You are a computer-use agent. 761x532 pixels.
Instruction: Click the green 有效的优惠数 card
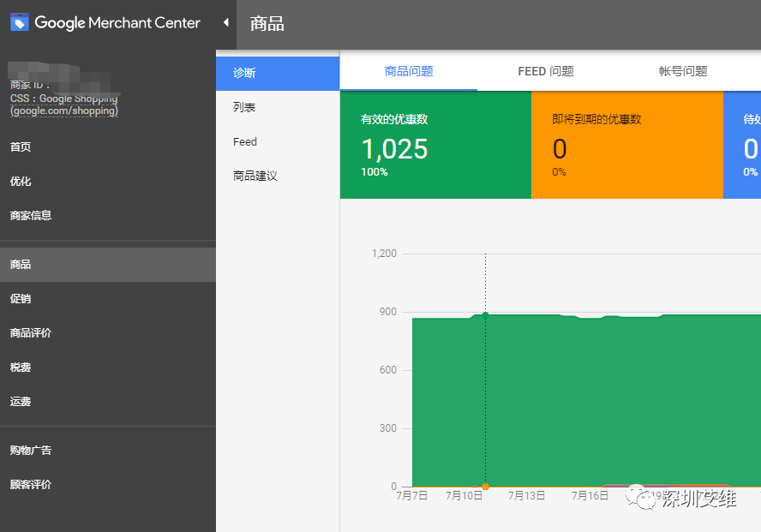point(435,144)
